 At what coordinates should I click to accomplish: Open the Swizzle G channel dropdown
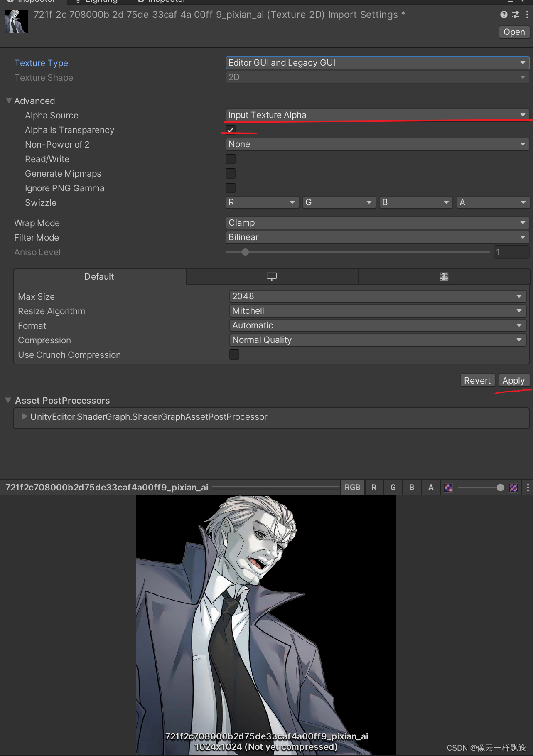pos(339,202)
